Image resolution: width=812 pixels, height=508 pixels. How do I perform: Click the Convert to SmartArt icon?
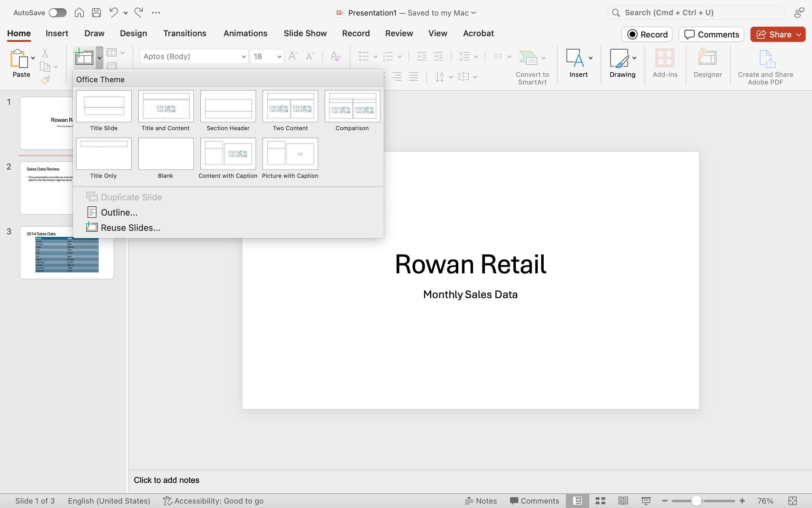click(x=528, y=57)
